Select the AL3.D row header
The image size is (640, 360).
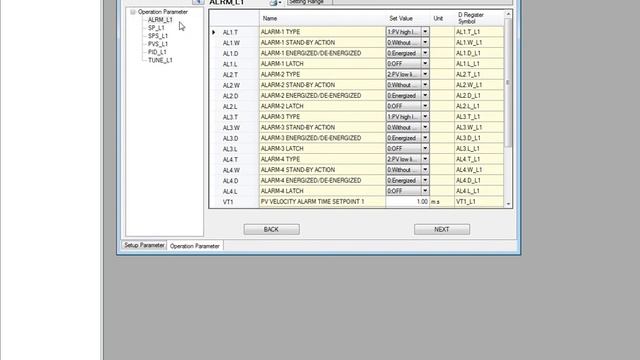coord(234,138)
